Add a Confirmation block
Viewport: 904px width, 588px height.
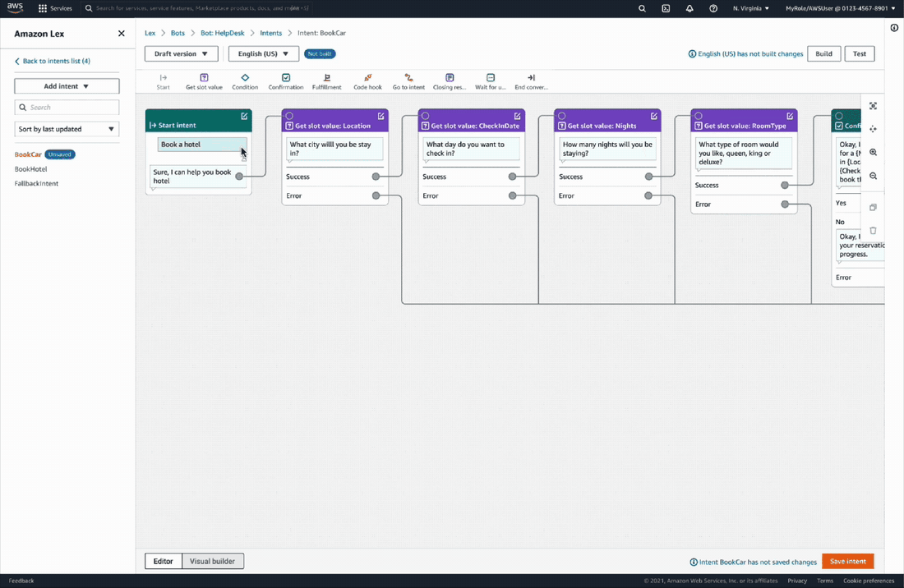point(286,82)
